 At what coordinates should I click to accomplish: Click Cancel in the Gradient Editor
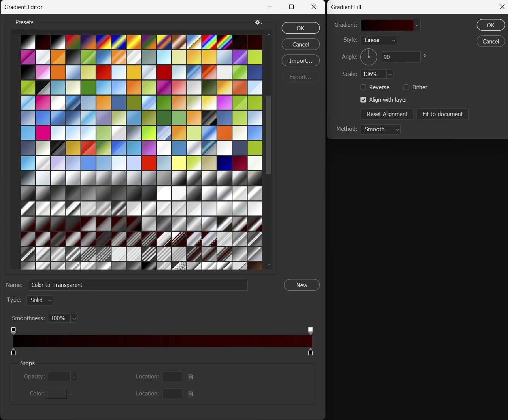[x=300, y=44]
